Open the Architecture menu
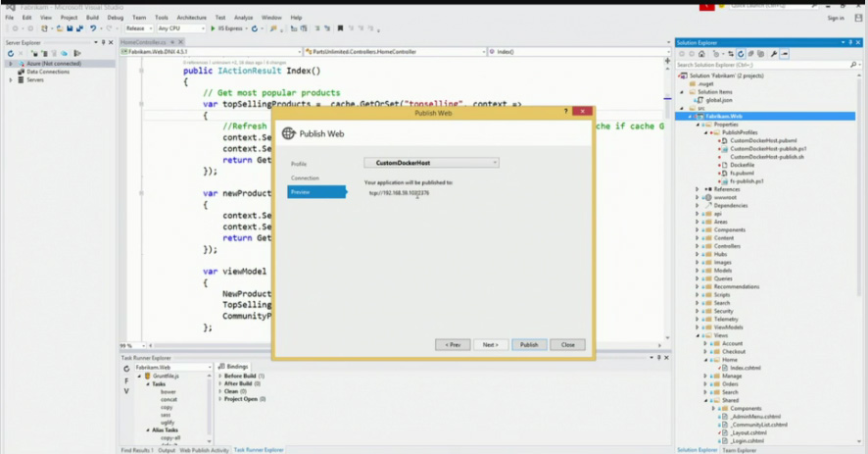Viewport: 868px width, 454px height. (x=191, y=17)
